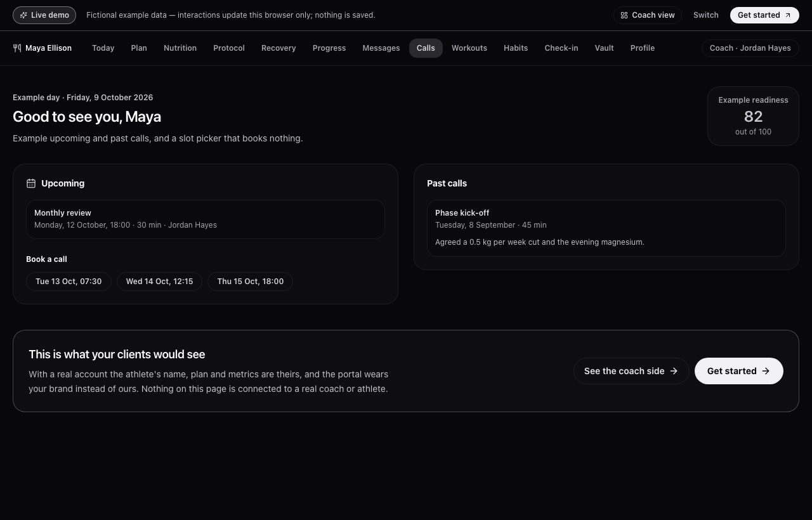The height and width of the screenshot is (520, 812).
Task: Click the Switch link in the top bar
Action: [x=706, y=15]
